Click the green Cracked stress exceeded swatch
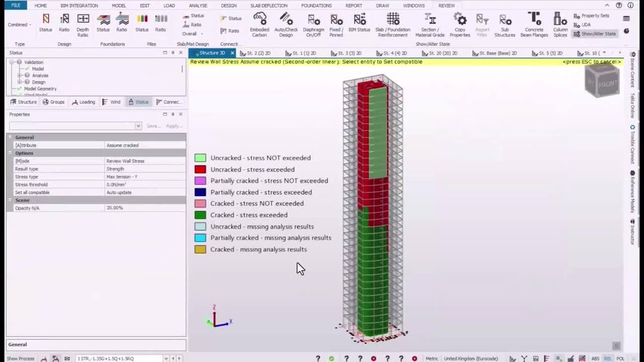 200,215
